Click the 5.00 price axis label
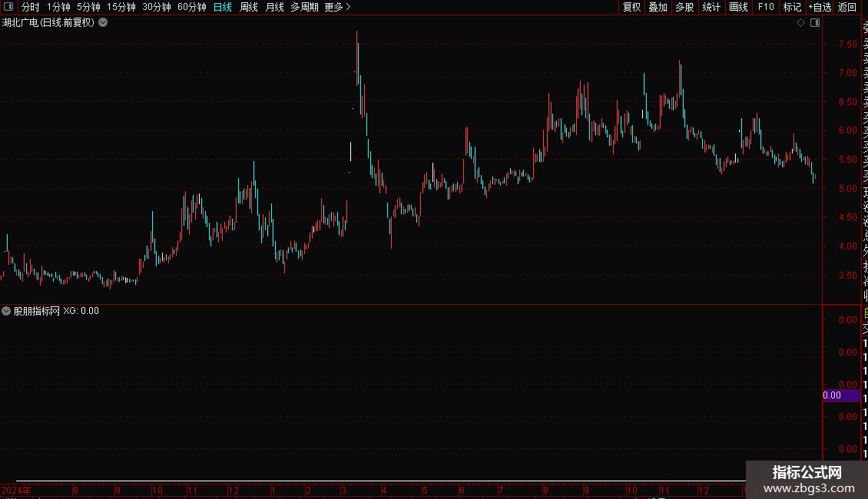This screenshot has width=868, height=499. click(847, 189)
